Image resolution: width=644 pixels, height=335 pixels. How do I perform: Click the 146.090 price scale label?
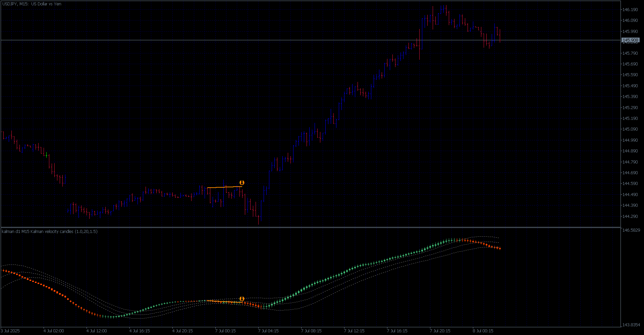pos(630,20)
